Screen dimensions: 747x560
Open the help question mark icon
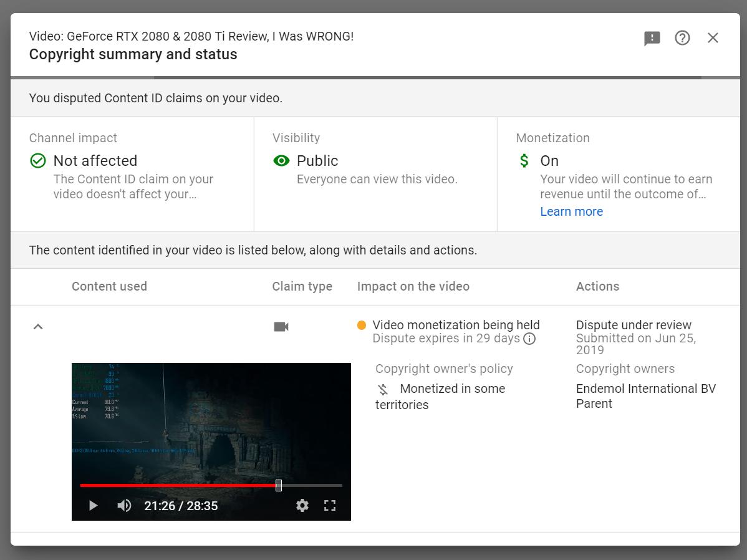[682, 37]
